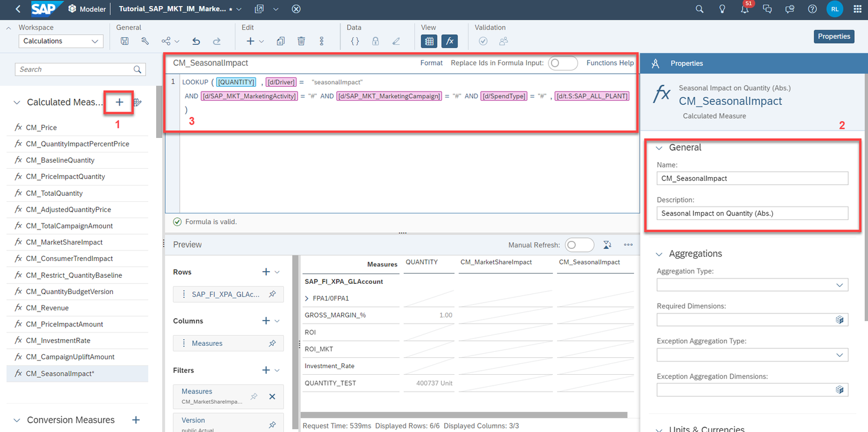Image resolution: width=868 pixels, height=432 pixels.
Task: Click the Format link in formula editor
Action: (432, 63)
